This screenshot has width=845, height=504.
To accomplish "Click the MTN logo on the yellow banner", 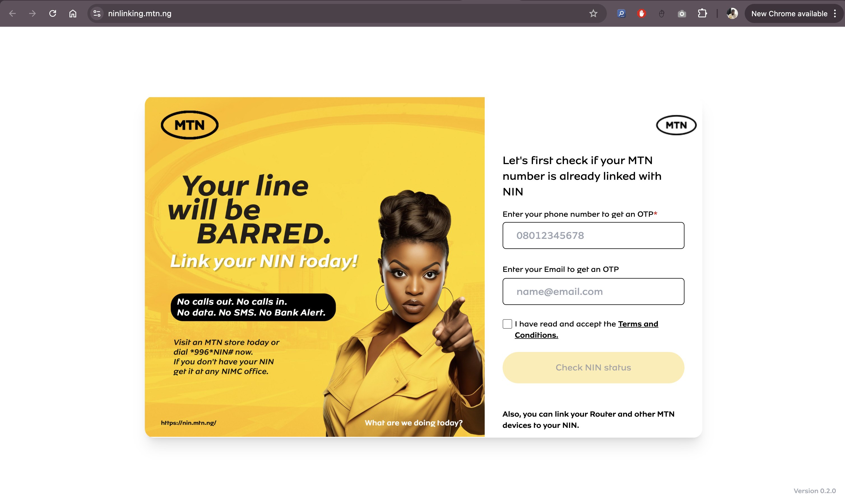I will tap(190, 125).
